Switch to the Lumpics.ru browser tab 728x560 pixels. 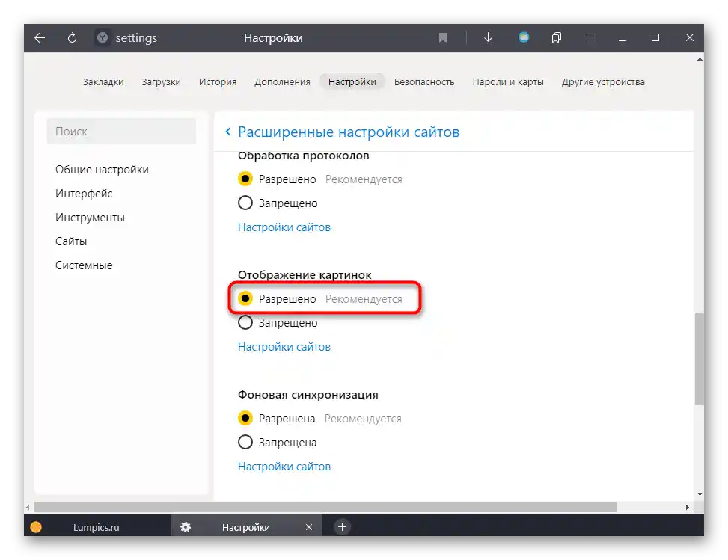click(x=96, y=528)
